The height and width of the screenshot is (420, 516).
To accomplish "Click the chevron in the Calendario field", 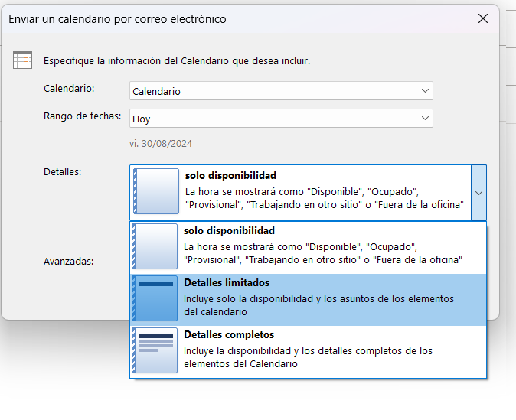I will tap(425, 91).
